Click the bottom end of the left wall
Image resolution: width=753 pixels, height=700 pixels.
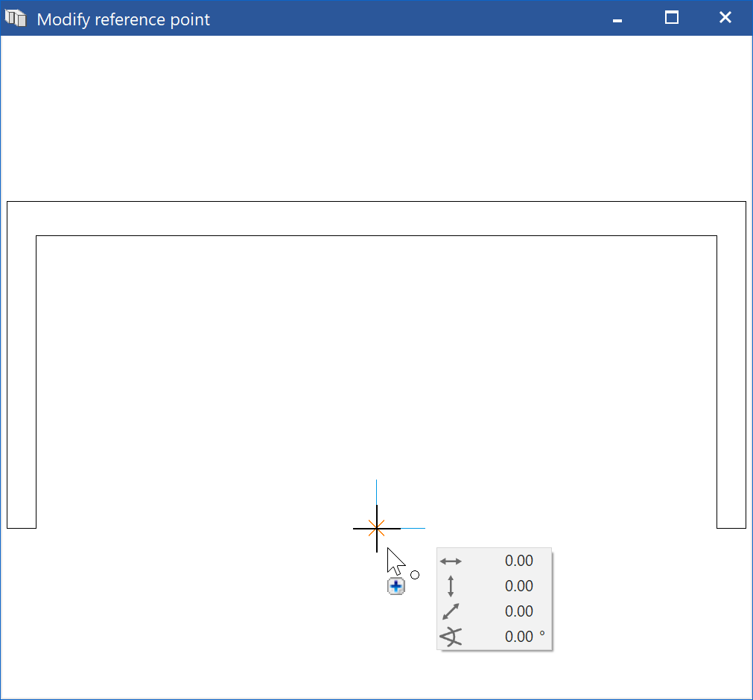22,528
